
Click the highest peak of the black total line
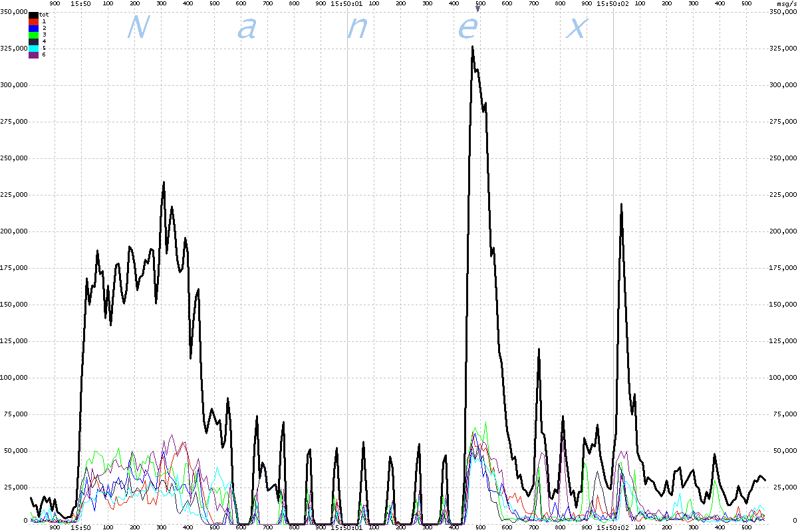coord(472,47)
